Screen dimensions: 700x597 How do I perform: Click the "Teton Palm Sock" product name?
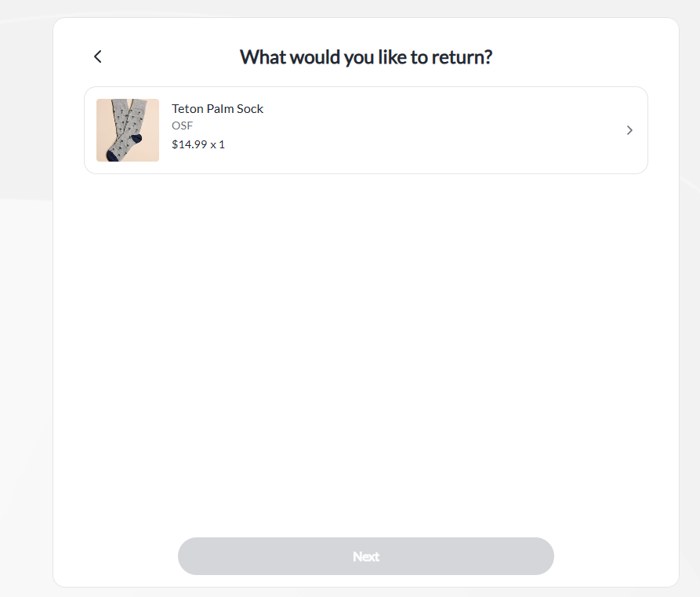(217, 109)
